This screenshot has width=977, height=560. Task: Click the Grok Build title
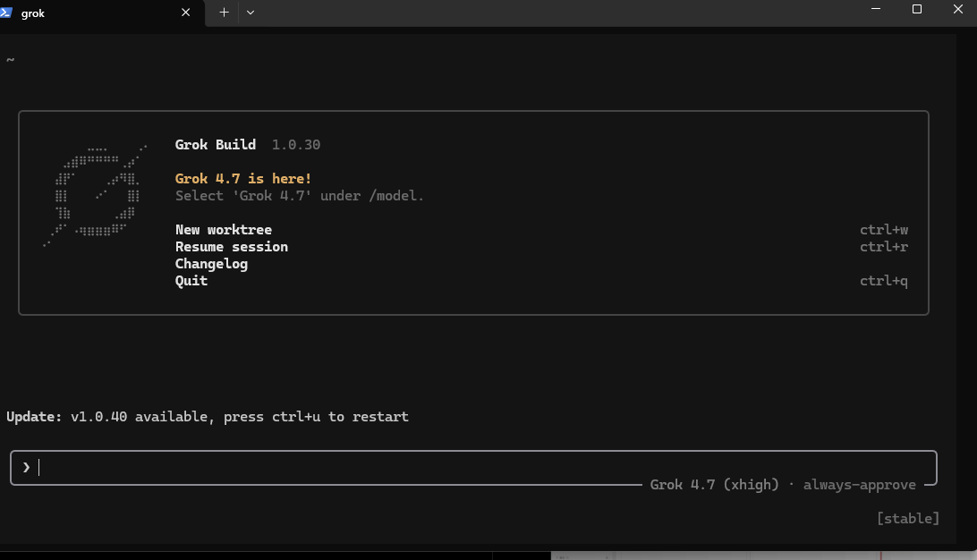[215, 145]
